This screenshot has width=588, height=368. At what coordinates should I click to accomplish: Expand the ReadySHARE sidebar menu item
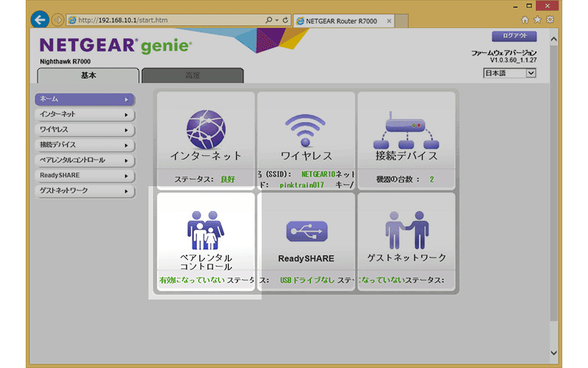pyautogui.click(x=85, y=176)
